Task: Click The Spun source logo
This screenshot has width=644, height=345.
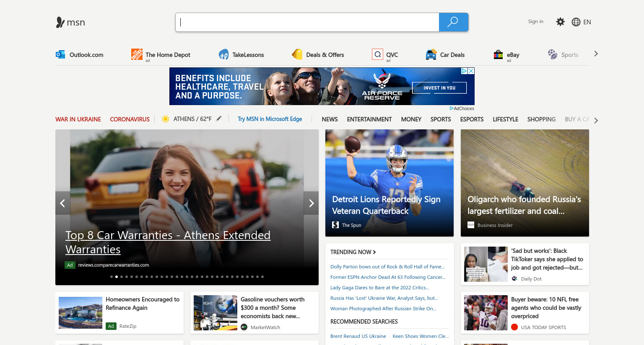Action: point(335,225)
